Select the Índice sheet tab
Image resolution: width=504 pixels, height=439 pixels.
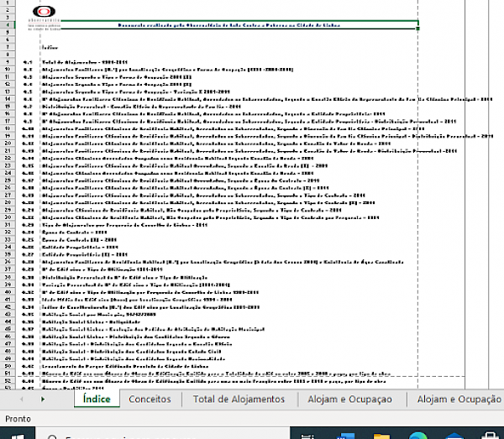pyautogui.click(x=97, y=400)
